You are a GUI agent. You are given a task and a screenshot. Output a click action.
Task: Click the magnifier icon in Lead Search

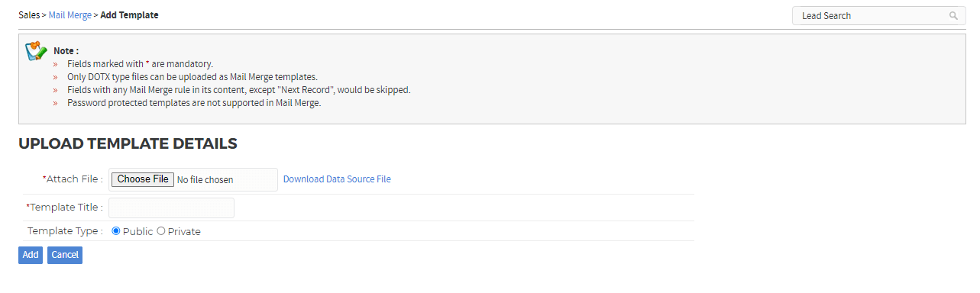(953, 15)
